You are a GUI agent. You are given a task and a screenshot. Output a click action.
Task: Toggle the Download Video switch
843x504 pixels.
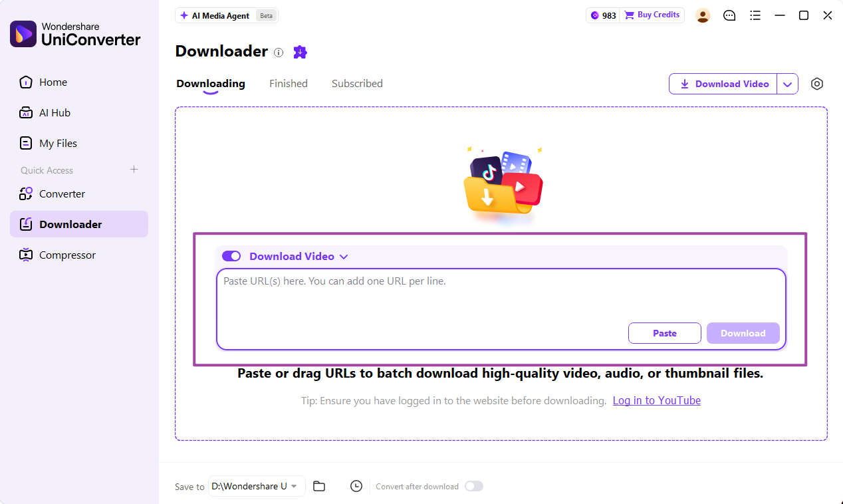(231, 256)
